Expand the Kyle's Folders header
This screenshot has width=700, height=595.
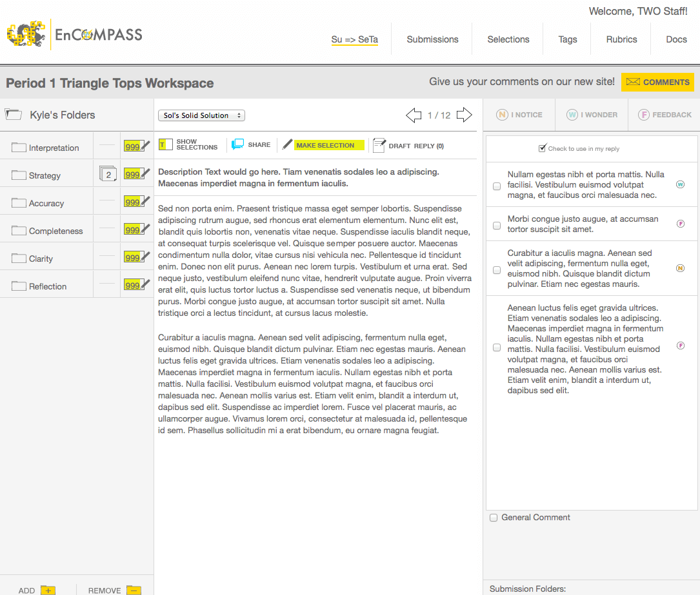(50, 115)
